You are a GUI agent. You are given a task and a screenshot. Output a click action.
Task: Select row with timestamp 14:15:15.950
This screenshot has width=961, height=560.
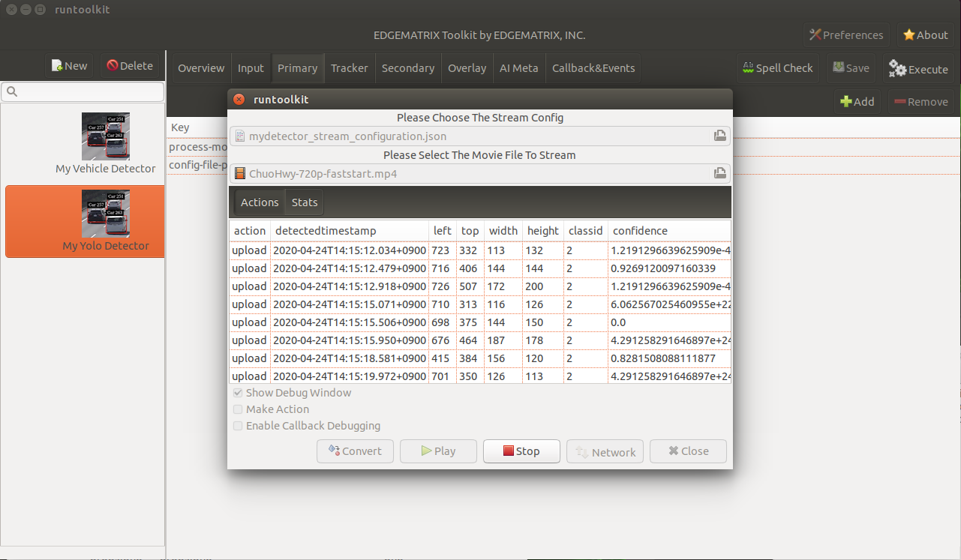[x=480, y=340]
